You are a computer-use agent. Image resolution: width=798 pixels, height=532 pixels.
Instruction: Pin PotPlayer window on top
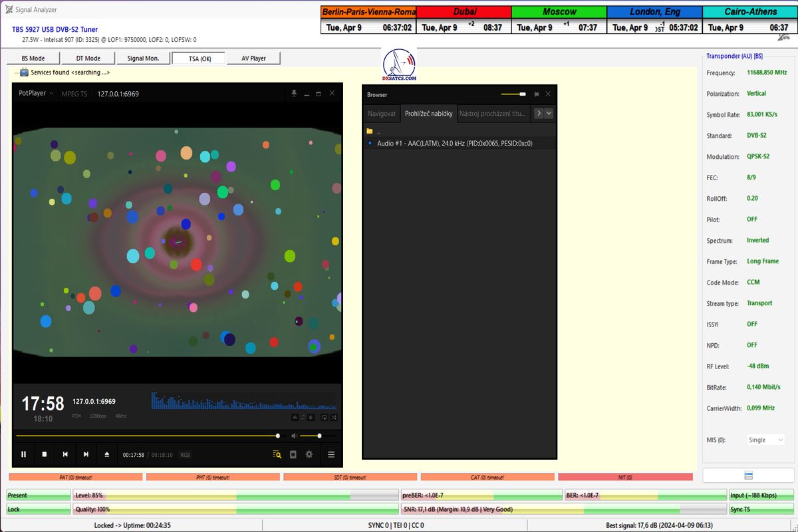point(294,94)
